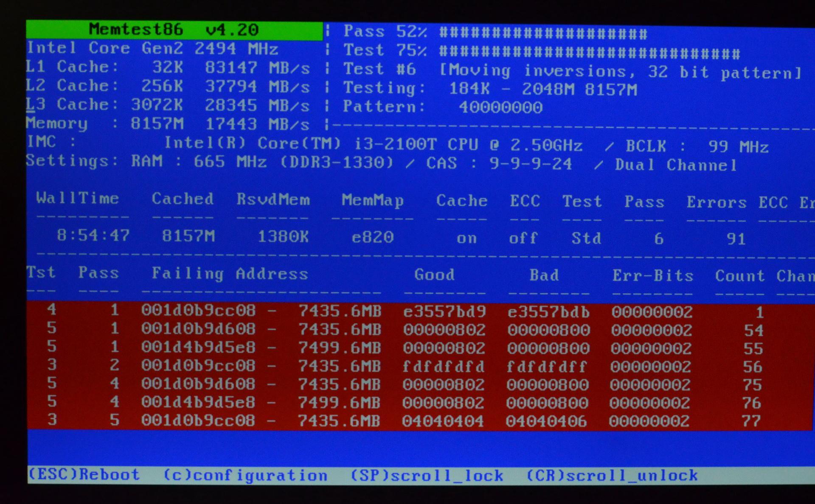The height and width of the screenshot is (504, 815).
Task: Click the Dual Channel text
Action: click(x=676, y=165)
